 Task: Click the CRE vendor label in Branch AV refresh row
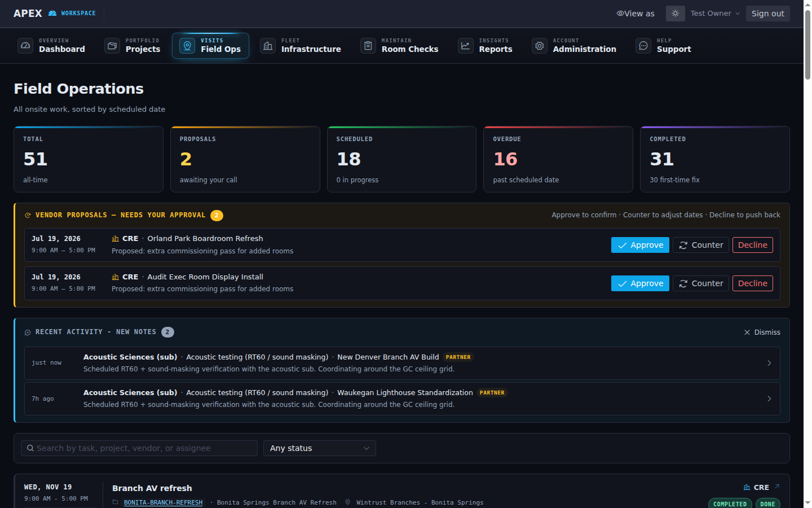[x=761, y=487]
